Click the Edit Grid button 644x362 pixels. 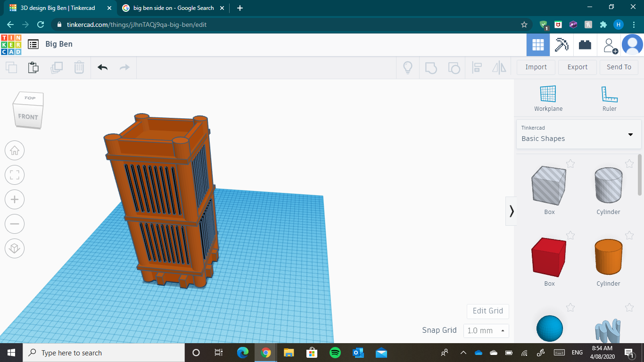[488, 311]
